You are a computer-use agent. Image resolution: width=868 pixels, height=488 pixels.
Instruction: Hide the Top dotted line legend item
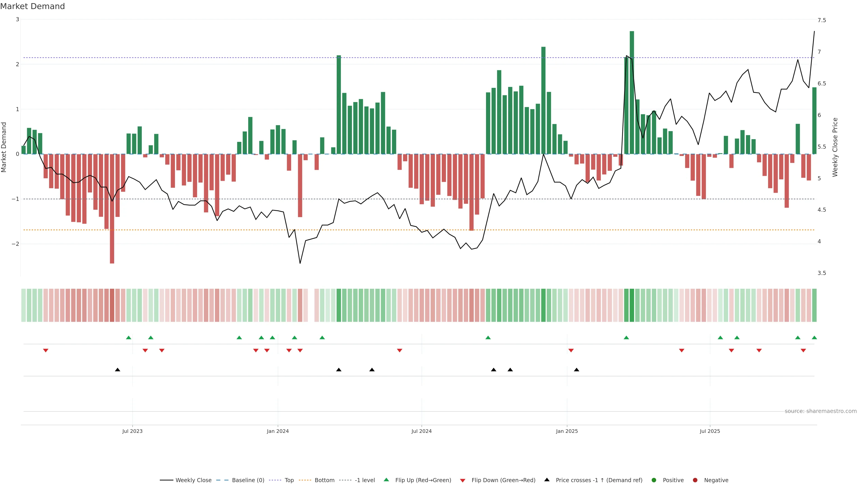pos(289,480)
